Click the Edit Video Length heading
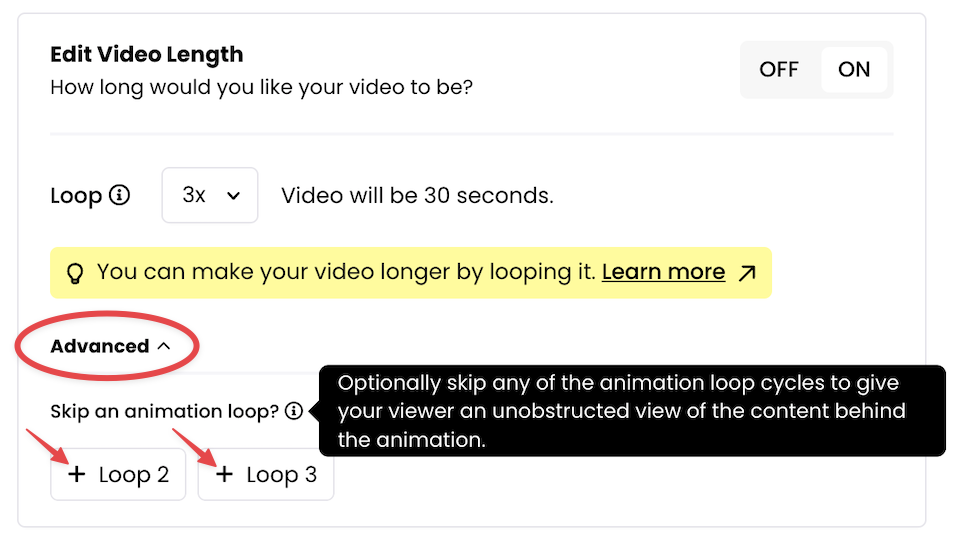 pyautogui.click(x=146, y=54)
